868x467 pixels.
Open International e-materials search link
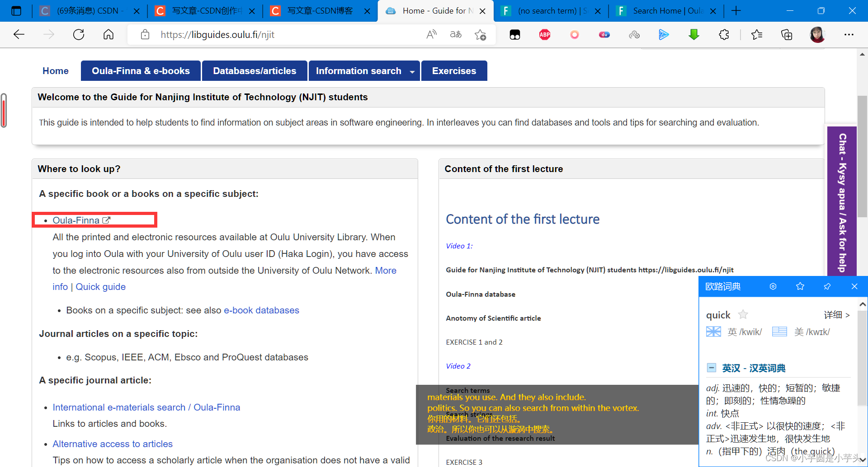point(146,407)
